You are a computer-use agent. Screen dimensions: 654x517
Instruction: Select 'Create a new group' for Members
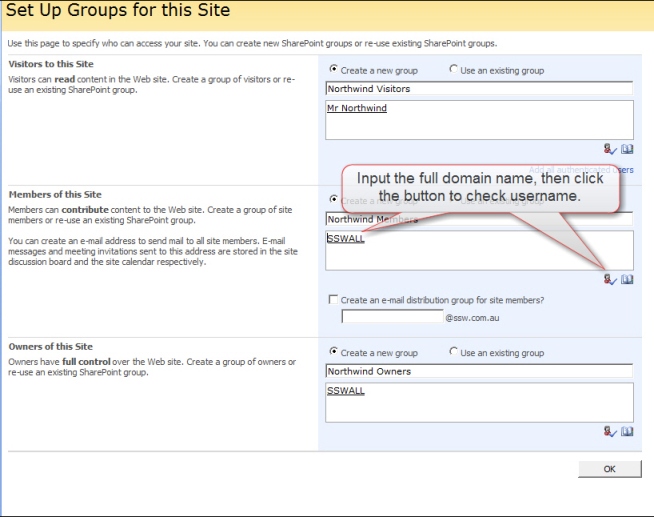tap(333, 200)
